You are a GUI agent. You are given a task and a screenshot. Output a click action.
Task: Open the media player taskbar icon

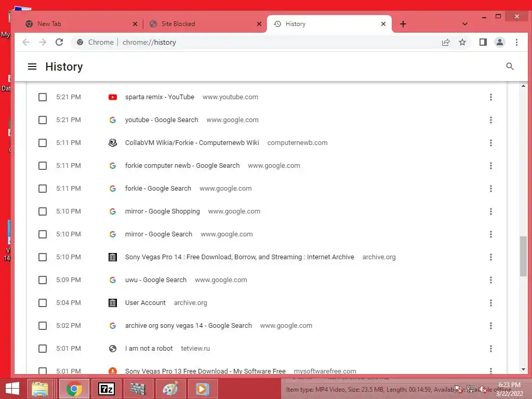tap(202, 389)
